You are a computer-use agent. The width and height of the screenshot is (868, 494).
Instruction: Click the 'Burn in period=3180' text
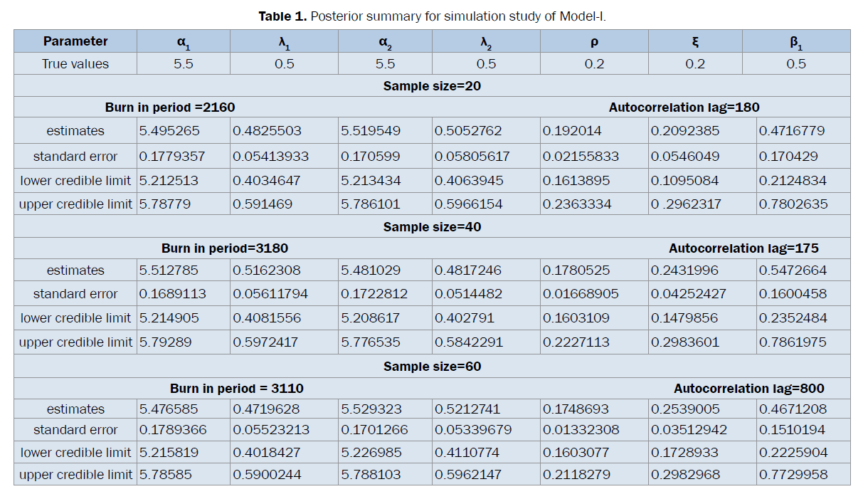click(225, 248)
